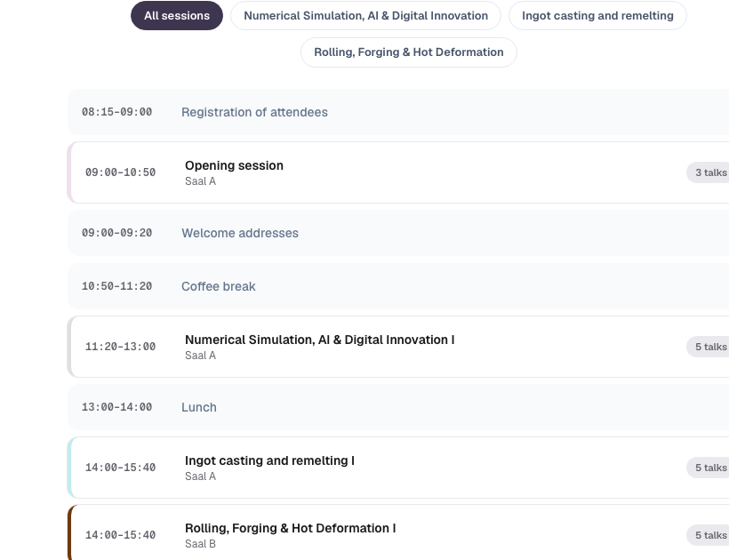Click the 11:20-13:00 time label
Image resolution: width=729 pixels, height=560 pixels.
(x=120, y=347)
